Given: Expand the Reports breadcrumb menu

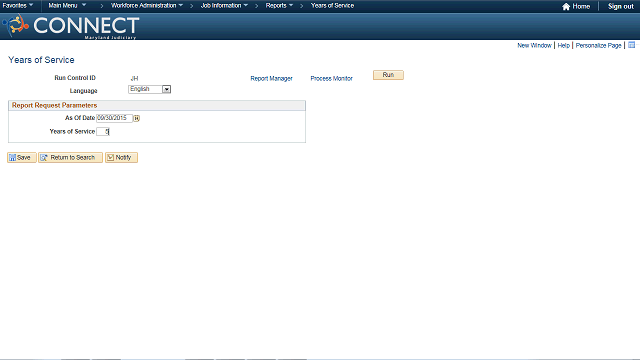Looking at the screenshot, I should click(x=279, y=6).
